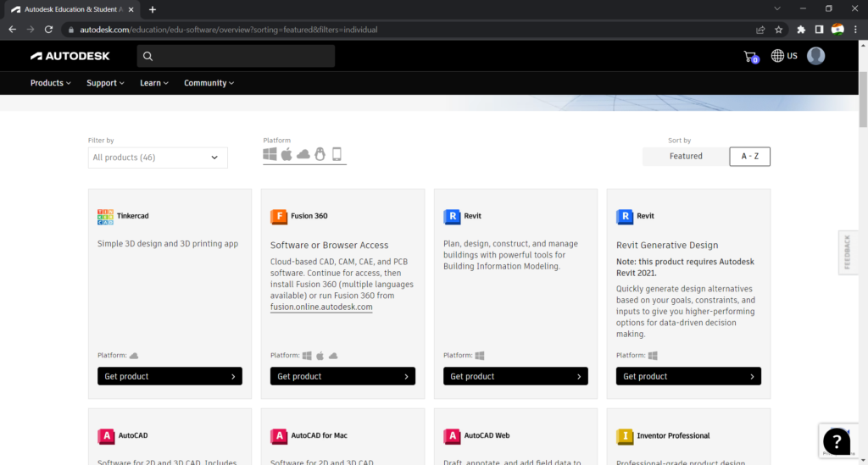Viewport: 868px width, 465px height.
Task: Open fusion.online.autodesk.com link
Action: [x=321, y=307]
